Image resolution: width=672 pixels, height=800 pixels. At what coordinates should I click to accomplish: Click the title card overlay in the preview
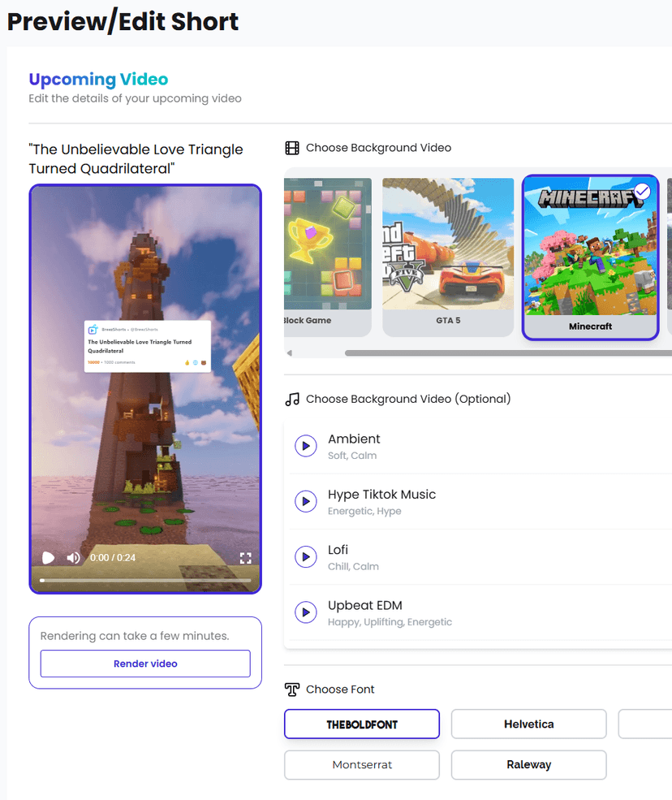148,346
